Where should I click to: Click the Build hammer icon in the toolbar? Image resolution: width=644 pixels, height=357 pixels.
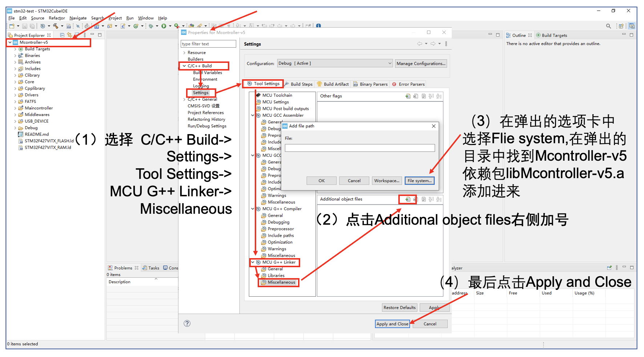click(x=56, y=26)
